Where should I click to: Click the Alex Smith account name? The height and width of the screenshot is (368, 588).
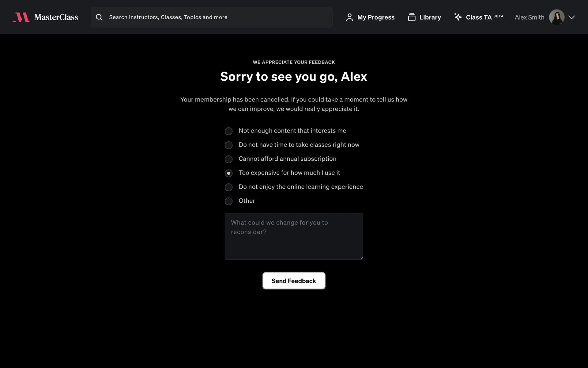tap(530, 17)
